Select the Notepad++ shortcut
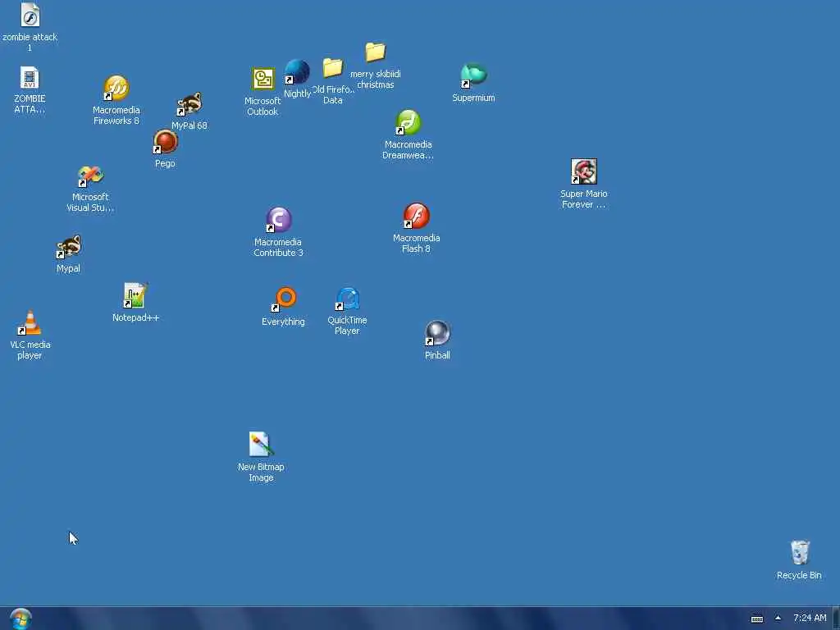This screenshot has width=840, height=630. pos(135,295)
